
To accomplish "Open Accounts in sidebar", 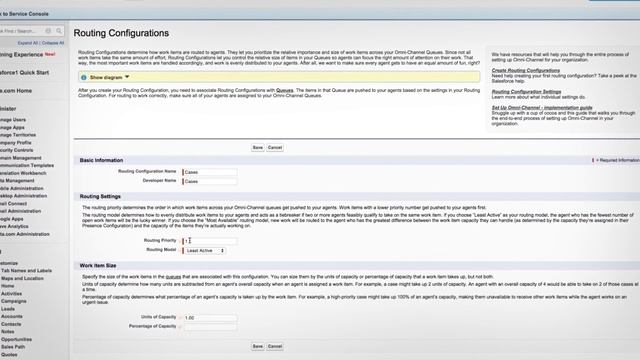I will pyautogui.click(x=11, y=316).
